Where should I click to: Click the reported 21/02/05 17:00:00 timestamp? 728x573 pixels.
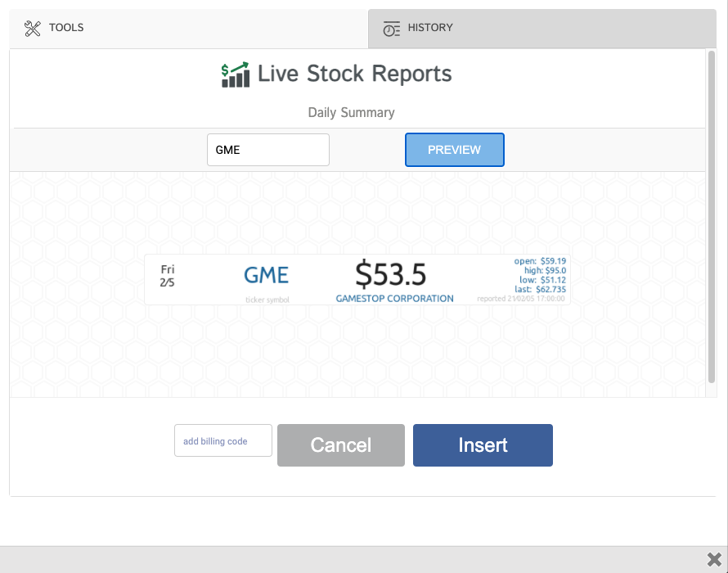tap(521, 299)
